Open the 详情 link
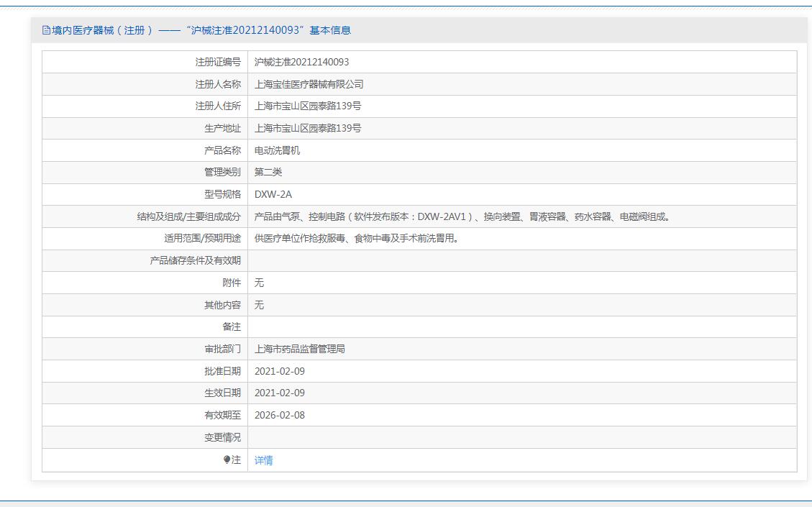 (263, 460)
